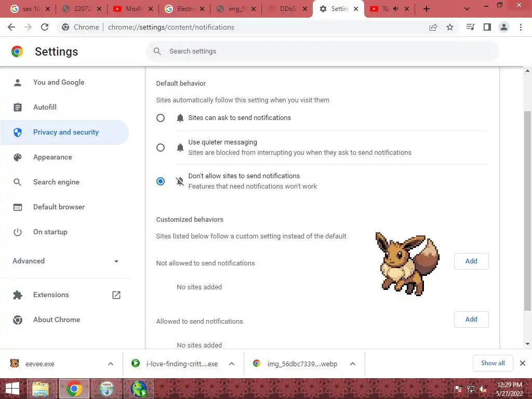Screen dimensions: 532x399
Task: Share this page icon in address bar
Action: (433, 27)
